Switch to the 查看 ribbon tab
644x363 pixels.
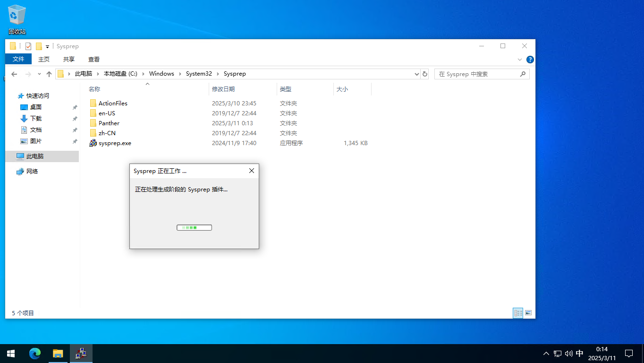[x=94, y=59]
